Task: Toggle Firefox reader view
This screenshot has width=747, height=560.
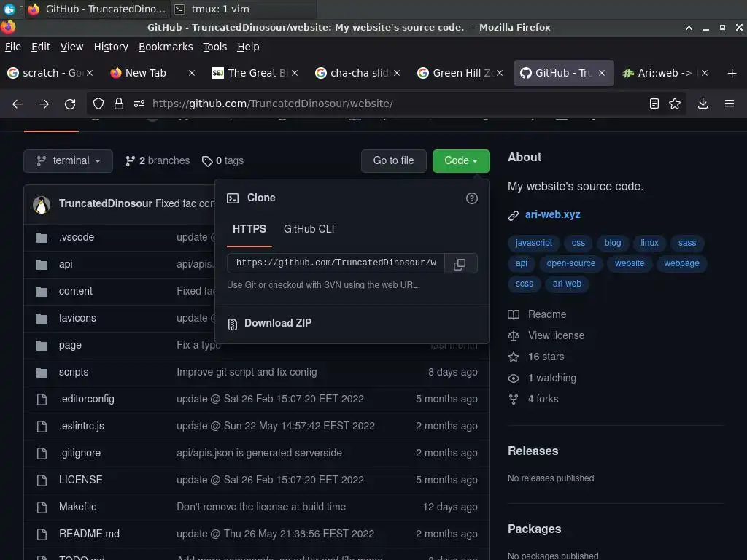Action: pos(654,104)
